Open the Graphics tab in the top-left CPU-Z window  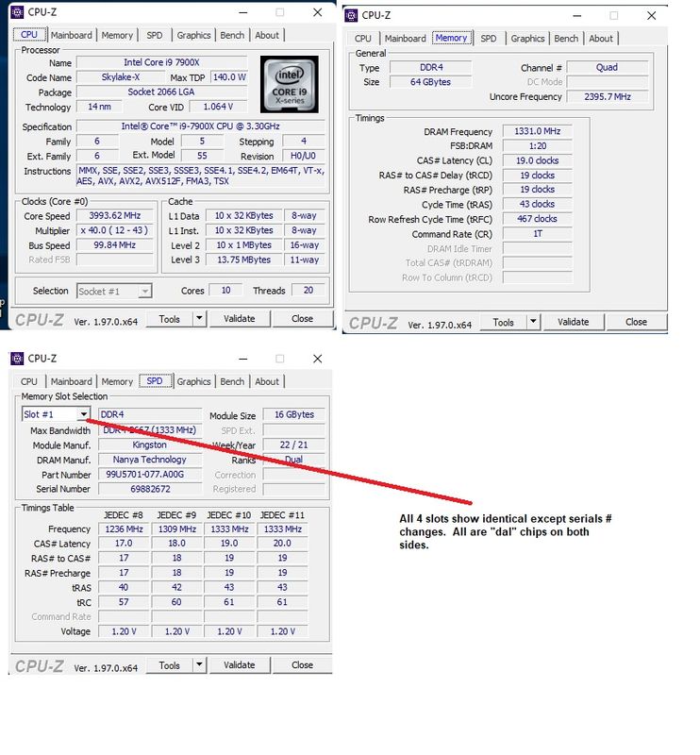193,35
